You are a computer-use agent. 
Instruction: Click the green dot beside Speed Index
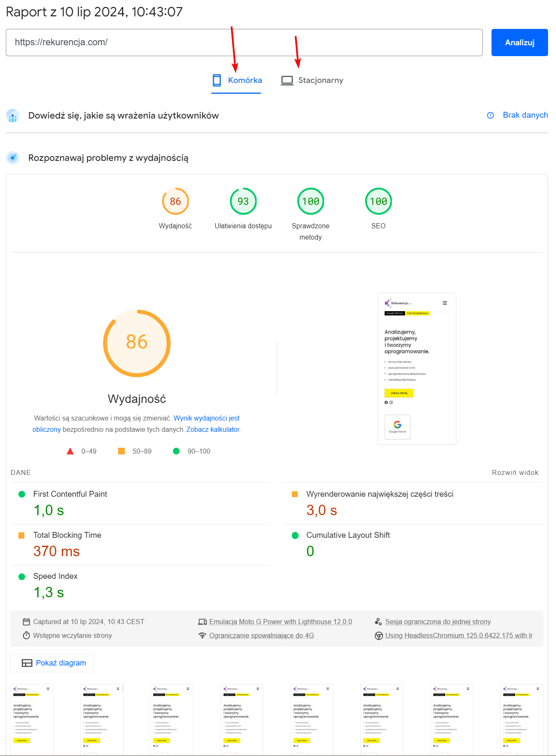tap(22, 577)
